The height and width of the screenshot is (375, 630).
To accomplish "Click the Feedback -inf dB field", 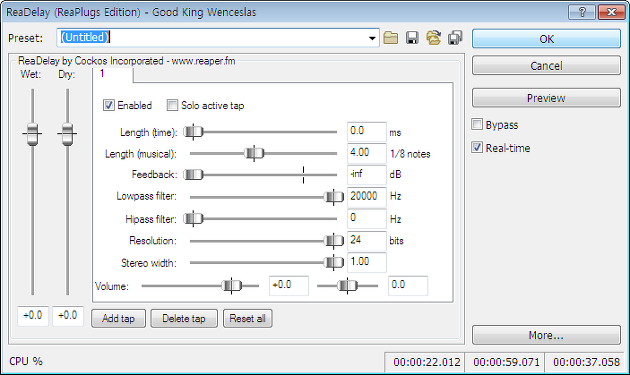I will click(x=366, y=174).
